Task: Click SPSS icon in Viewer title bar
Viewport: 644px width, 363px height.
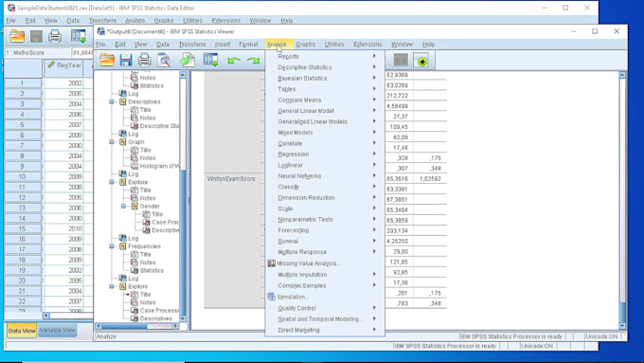Action: 101,31
